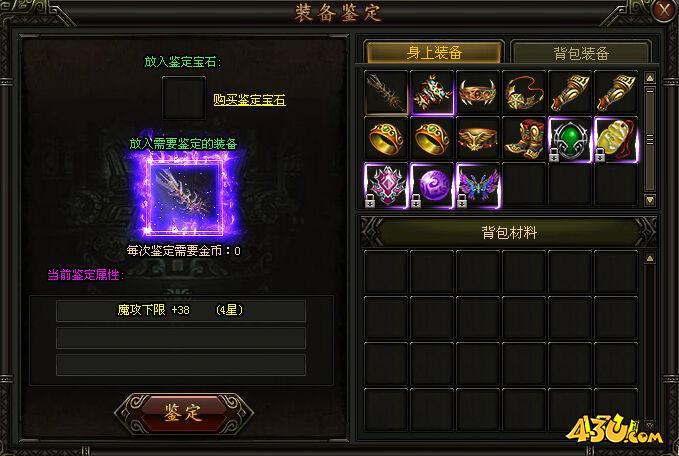679x456 pixels.
Task: Click the glowing weapon in appraisal slot
Action: [186, 197]
